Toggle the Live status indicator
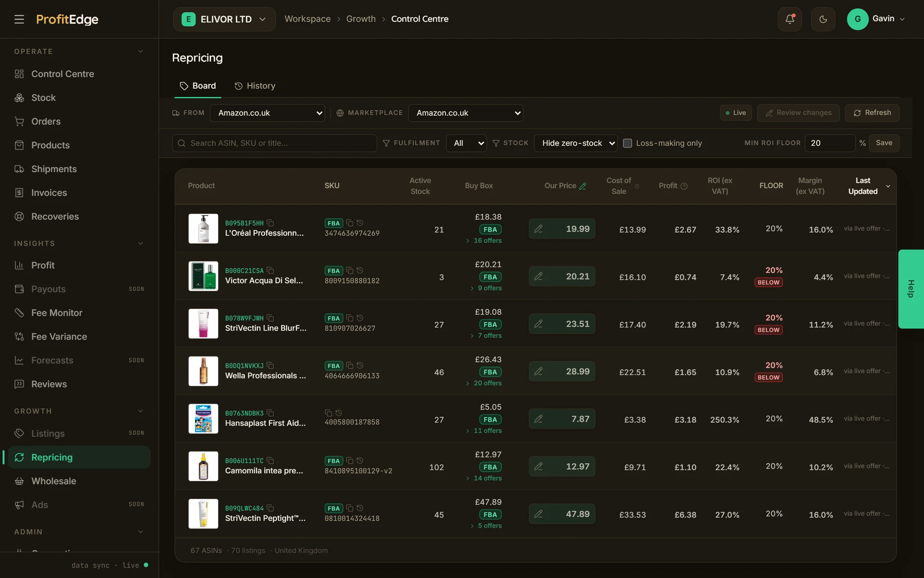The image size is (924, 578). [735, 113]
